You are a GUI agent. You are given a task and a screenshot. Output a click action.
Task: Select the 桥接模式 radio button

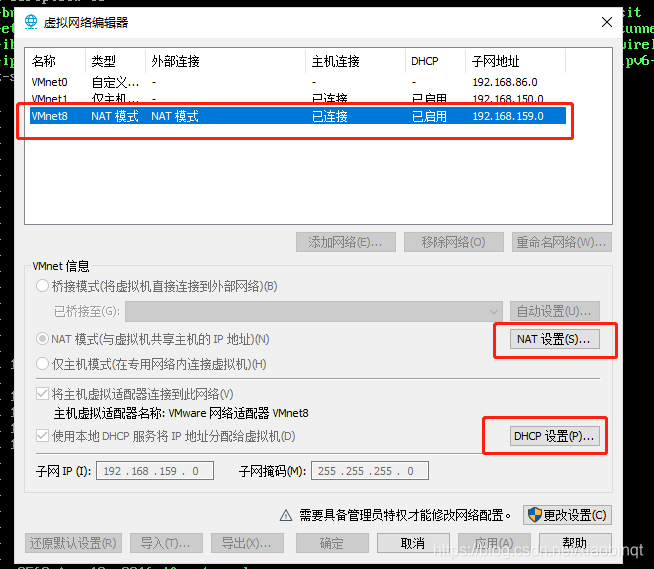pyautogui.click(x=42, y=286)
